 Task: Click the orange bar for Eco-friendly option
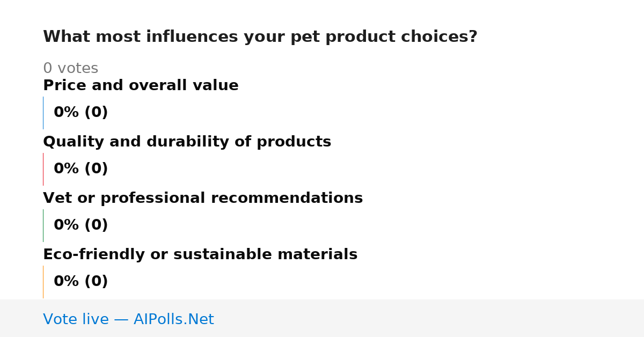pyautogui.click(x=43, y=282)
